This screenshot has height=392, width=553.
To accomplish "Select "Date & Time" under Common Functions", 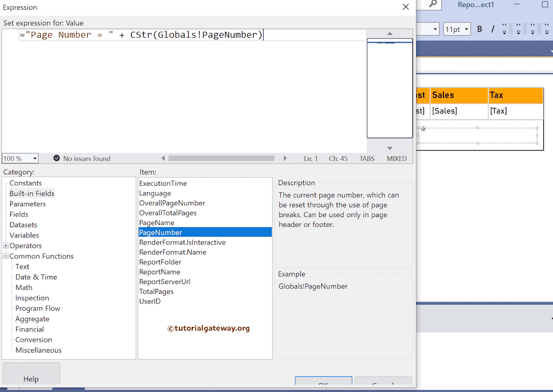I will click(x=36, y=276).
